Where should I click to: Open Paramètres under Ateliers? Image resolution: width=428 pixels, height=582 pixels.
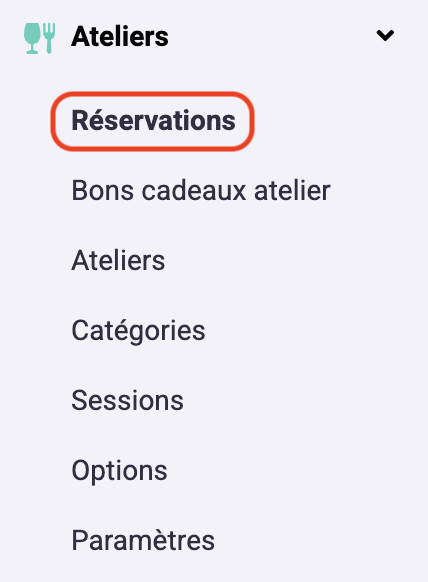[143, 540]
